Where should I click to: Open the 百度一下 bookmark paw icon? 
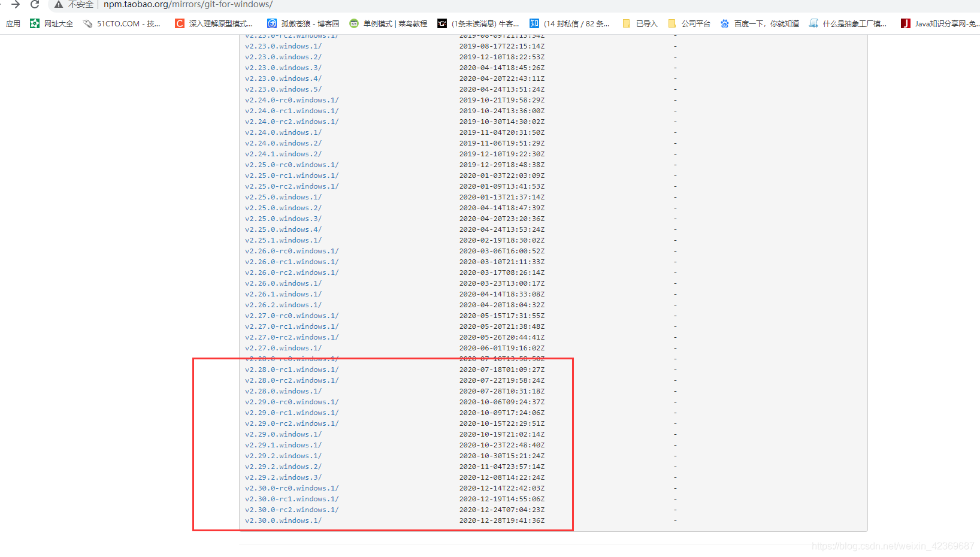click(x=725, y=23)
